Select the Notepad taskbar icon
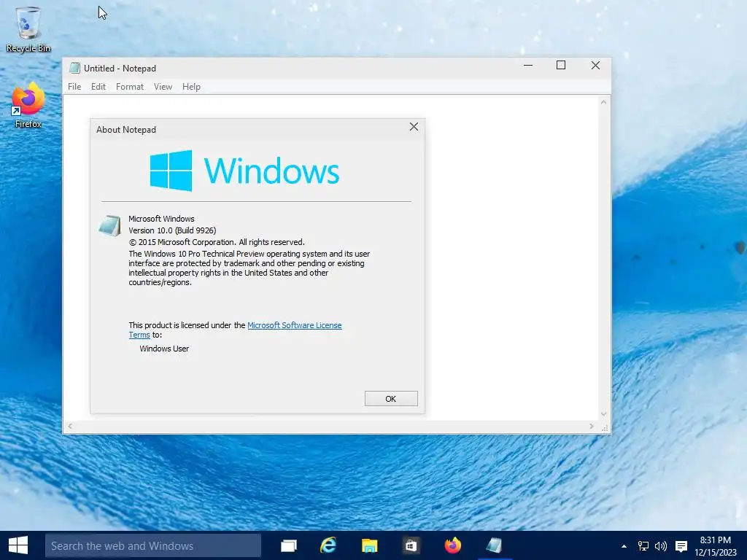This screenshot has width=747, height=560. [494, 545]
